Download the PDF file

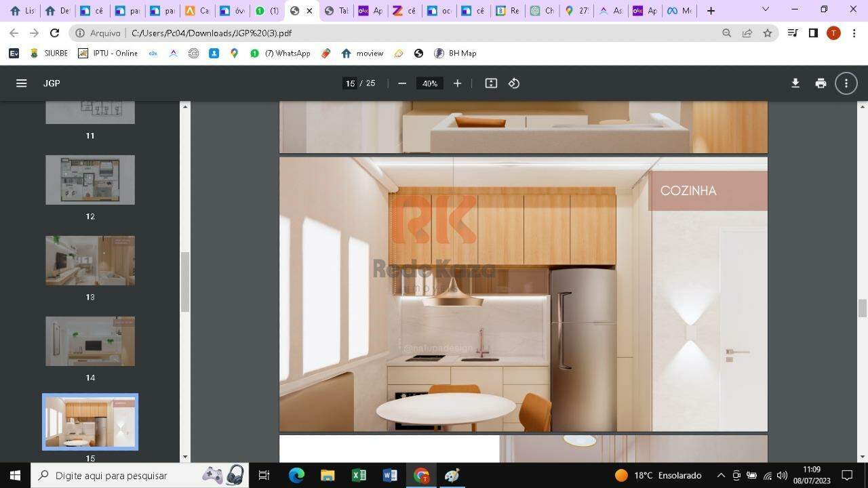[x=795, y=83]
